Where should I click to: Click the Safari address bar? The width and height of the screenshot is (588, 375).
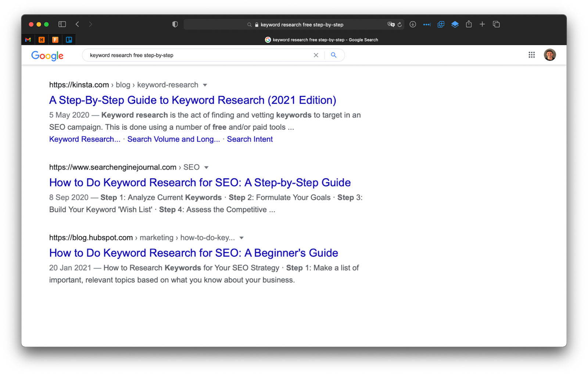[294, 25]
